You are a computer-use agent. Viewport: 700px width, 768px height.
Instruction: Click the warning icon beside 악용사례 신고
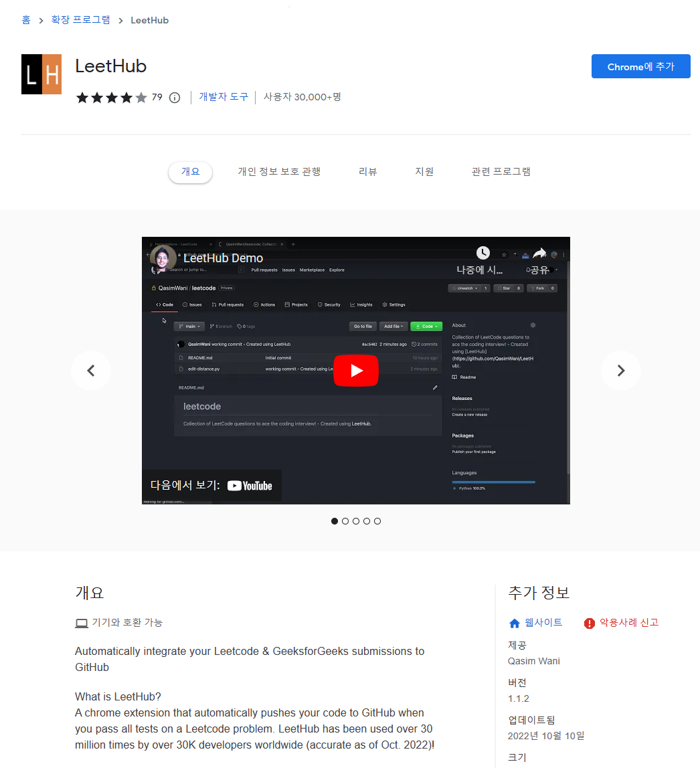click(x=589, y=623)
